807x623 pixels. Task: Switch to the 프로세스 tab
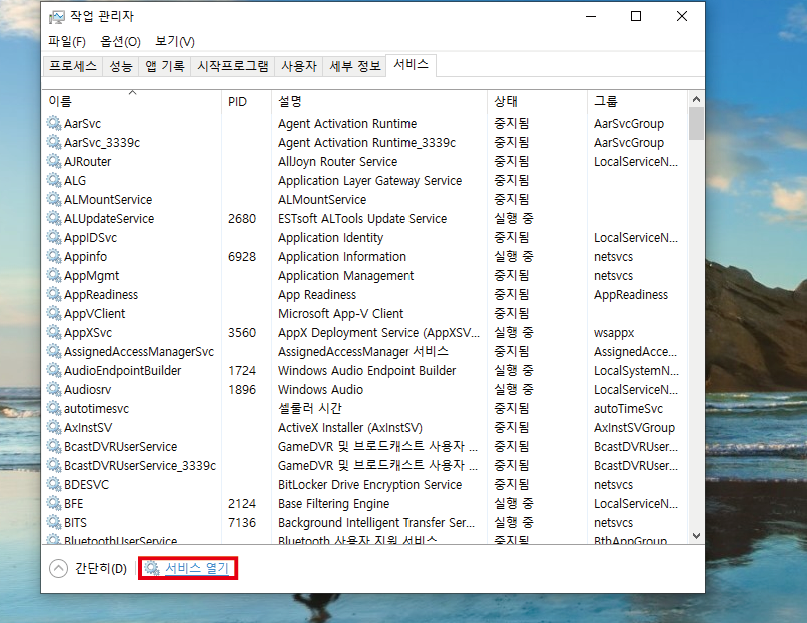(73, 66)
